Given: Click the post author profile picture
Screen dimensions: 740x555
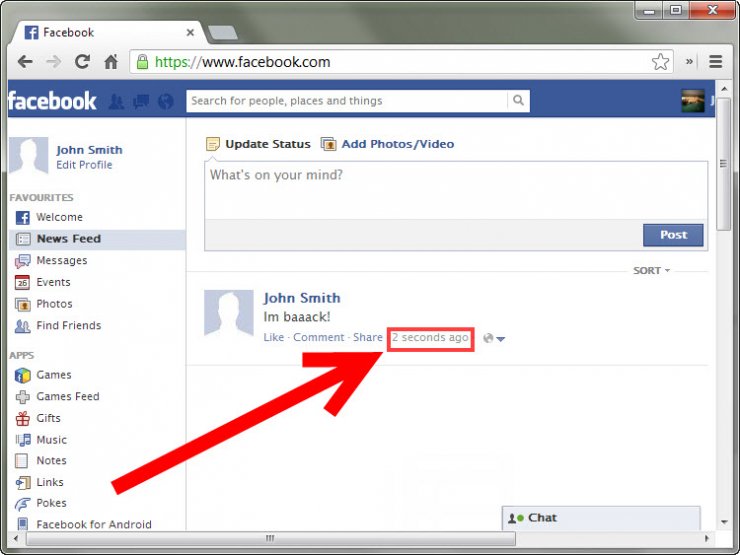Looking at the screenshot, I should tap(229, 313).
